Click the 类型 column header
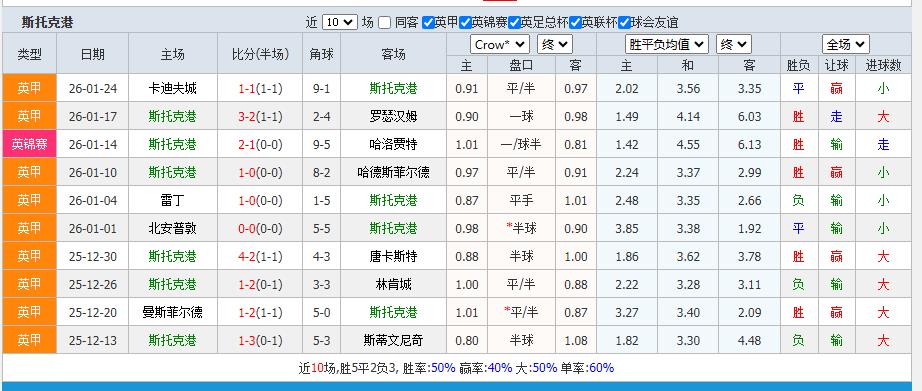 [29, 54]
